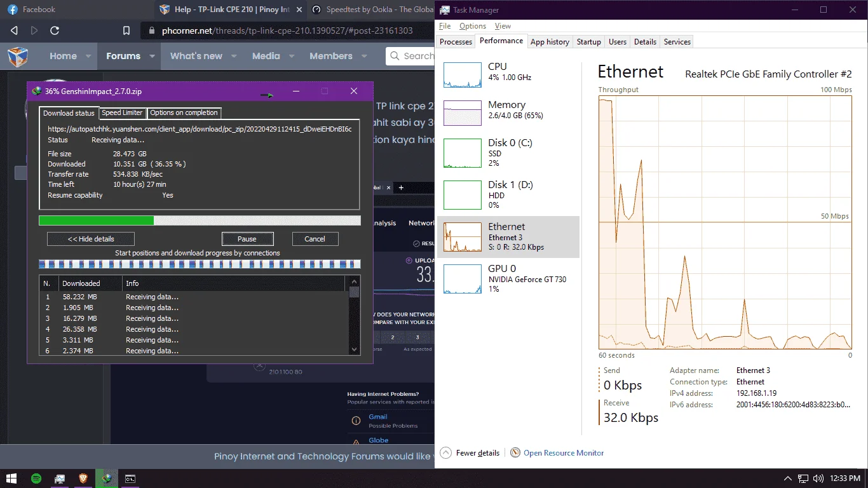The image size is (868, 488).
Task: Open Spotify from the taskbar
Action: (x=36, y=478)
